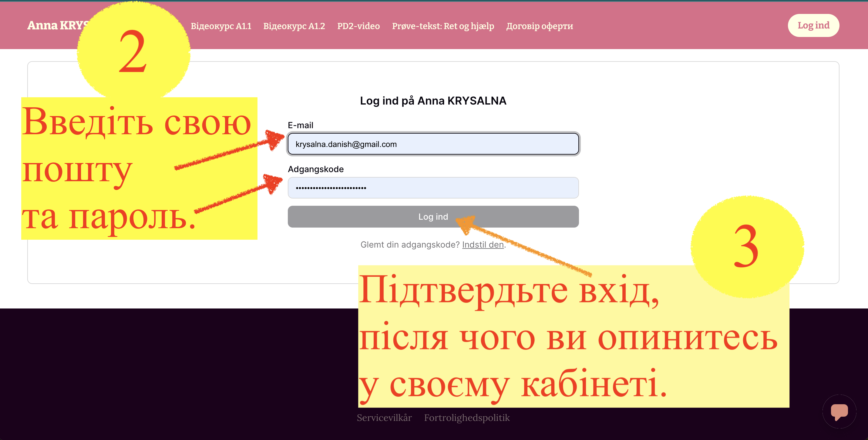
Task: Focus the E-mail input field
Action: tap(433, 144)
